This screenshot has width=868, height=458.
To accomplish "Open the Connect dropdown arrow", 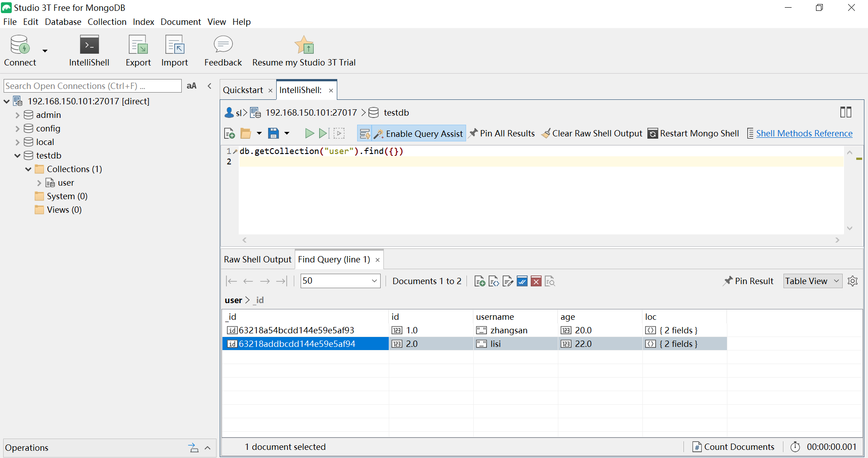I will (45, 51).
